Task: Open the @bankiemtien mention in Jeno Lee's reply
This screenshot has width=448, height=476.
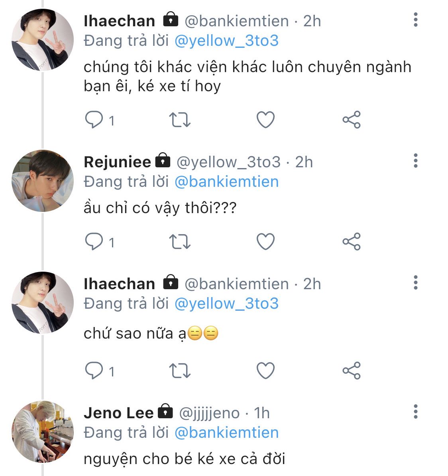Action: pos(226,433)
